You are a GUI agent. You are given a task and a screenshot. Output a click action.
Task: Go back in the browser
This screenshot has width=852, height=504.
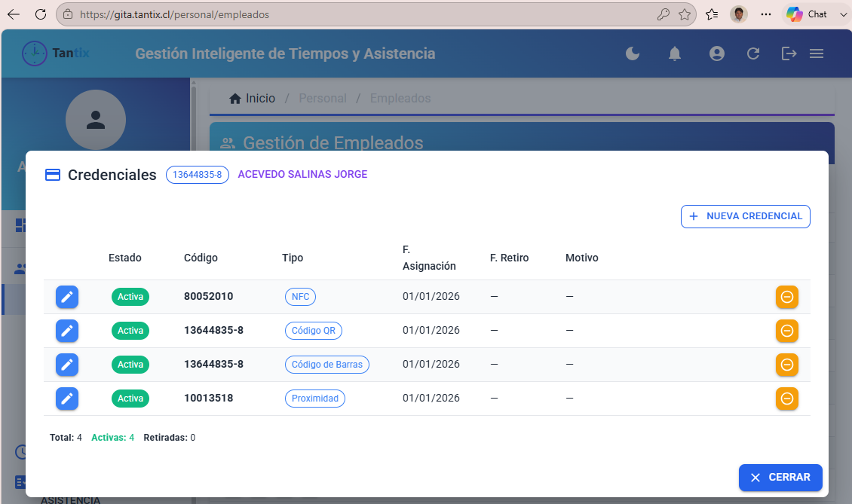point(14,14)
